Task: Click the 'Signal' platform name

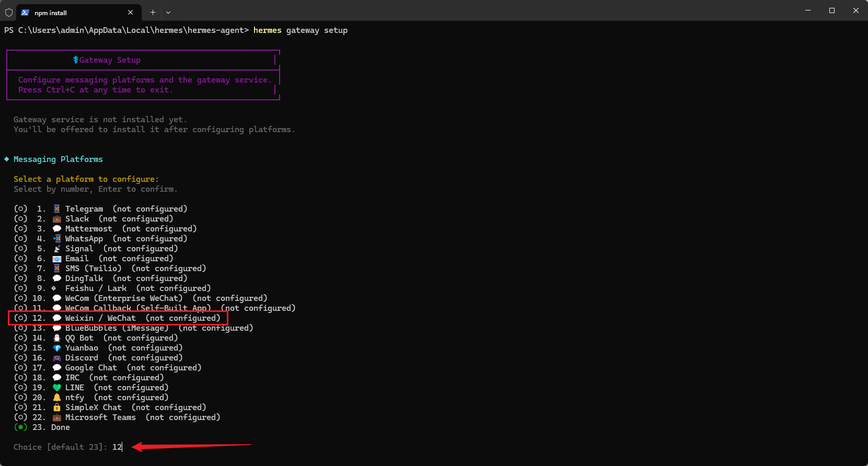Action: pyautogui.click(x=79, y=249)
